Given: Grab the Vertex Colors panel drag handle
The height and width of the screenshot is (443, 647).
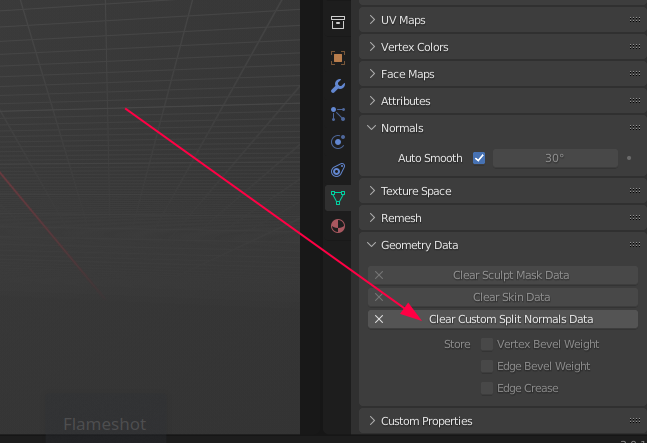Looking at the screenshot, I should pos(635,47).
